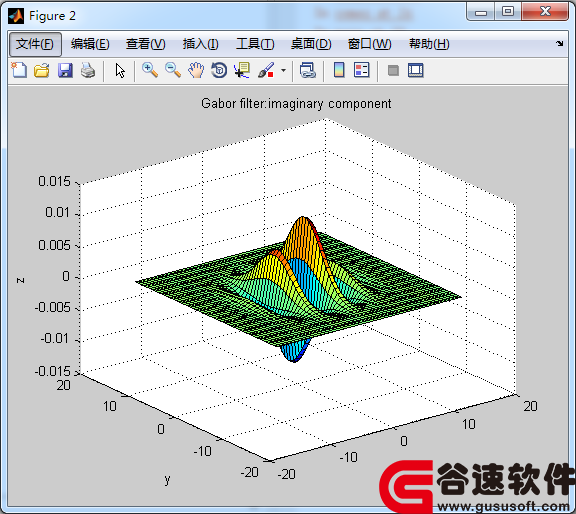
Task: Click the Gabor filter plot title
Action: coord(296,104)
